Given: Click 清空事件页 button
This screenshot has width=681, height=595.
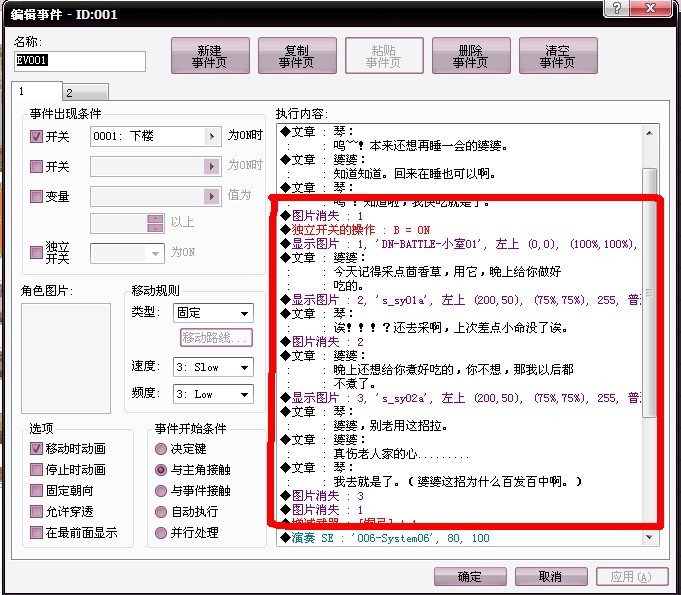Looking at the screenshot, I should [x=558, y=56].
